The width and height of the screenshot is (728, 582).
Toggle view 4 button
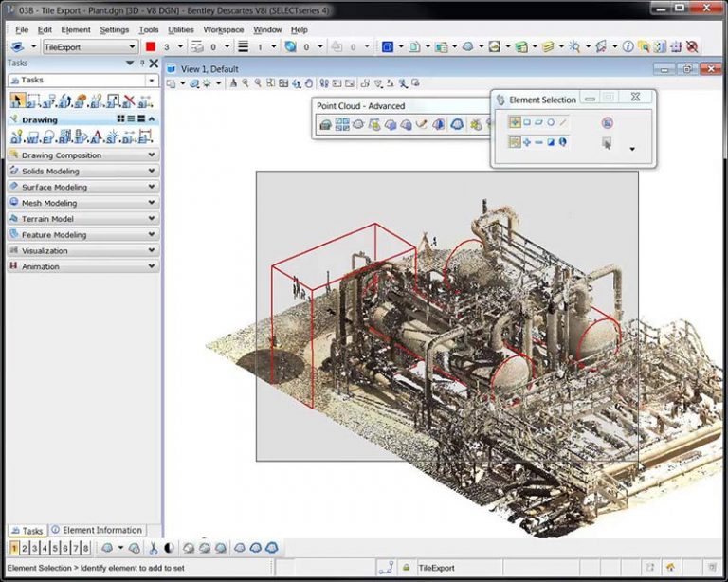coord(45,548)
